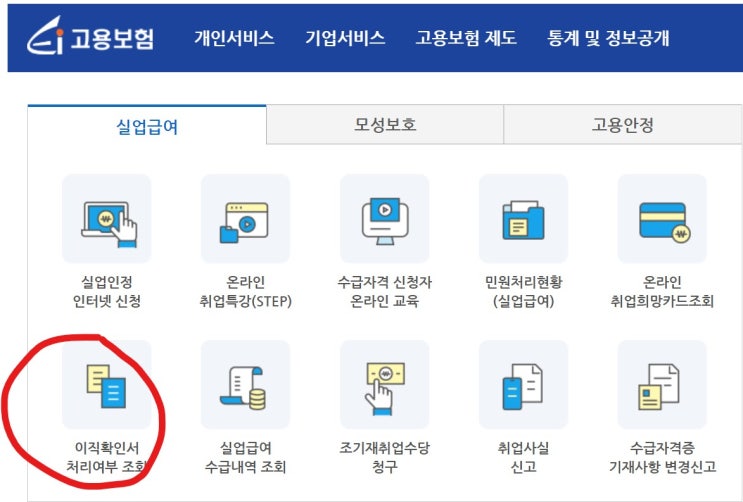This screenshot has height=502, width=743.
Task: Open 온라인 취업특강(STEP) video icon
Action: (245, 219)
